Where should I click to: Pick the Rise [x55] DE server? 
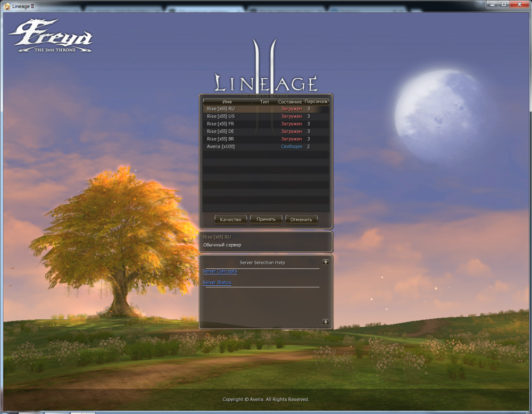221,131
